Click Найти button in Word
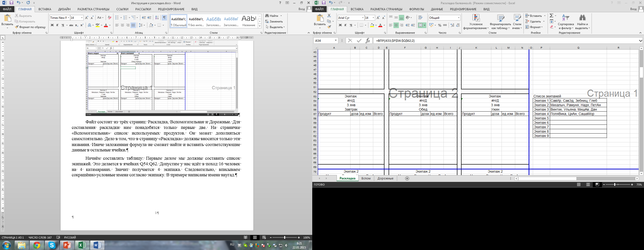Image resolution: width=644 pixels, height=250 pixels. pyautogui.click(x=272, y=16)
